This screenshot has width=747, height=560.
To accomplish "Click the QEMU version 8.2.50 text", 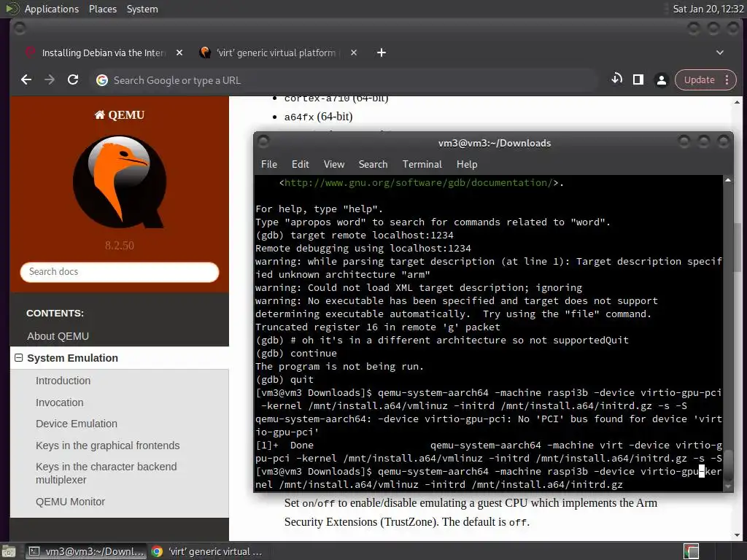I will tap(120, 245).
